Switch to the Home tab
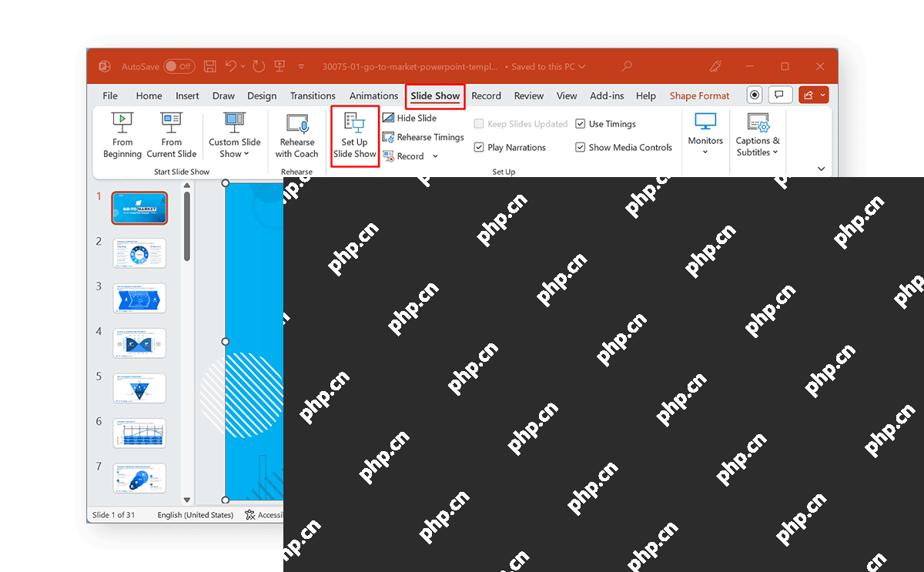Screen dimensions: 924x572 (149, 96)
